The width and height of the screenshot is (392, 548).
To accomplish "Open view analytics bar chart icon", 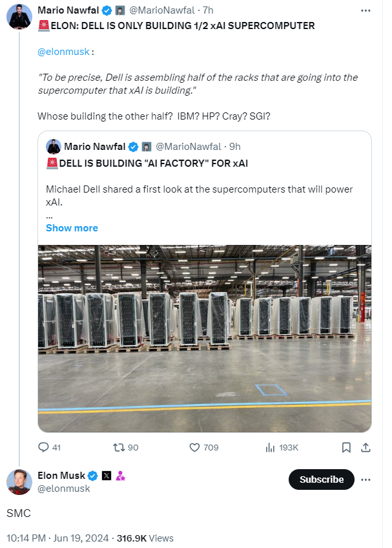I will (271, 447).
